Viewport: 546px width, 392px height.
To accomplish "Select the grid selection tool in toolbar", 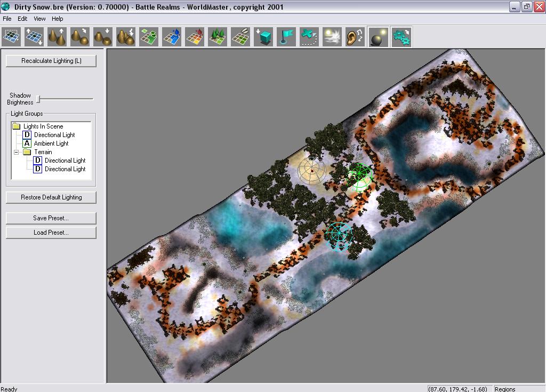I will tap(11, 37).
